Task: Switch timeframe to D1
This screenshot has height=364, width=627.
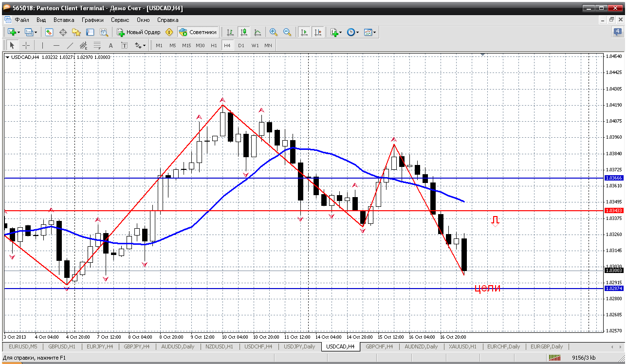Action: (x=241, y=45)
